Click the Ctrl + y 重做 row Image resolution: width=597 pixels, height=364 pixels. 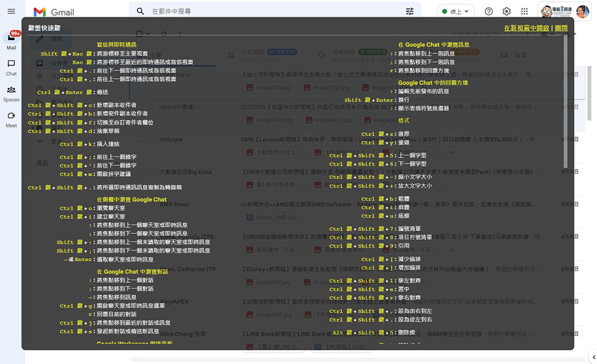[x=385, y=143]
